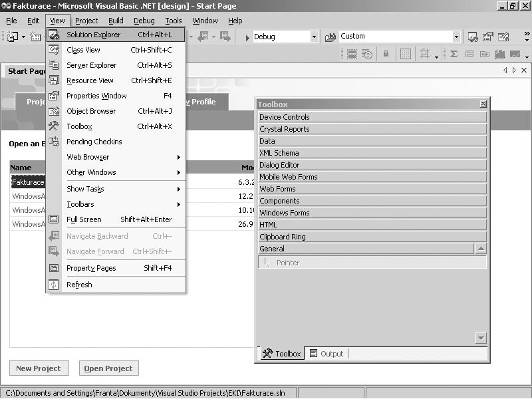Open the Tools menu
This screenshot has width=532, height=399.
[x=174, y=21]
